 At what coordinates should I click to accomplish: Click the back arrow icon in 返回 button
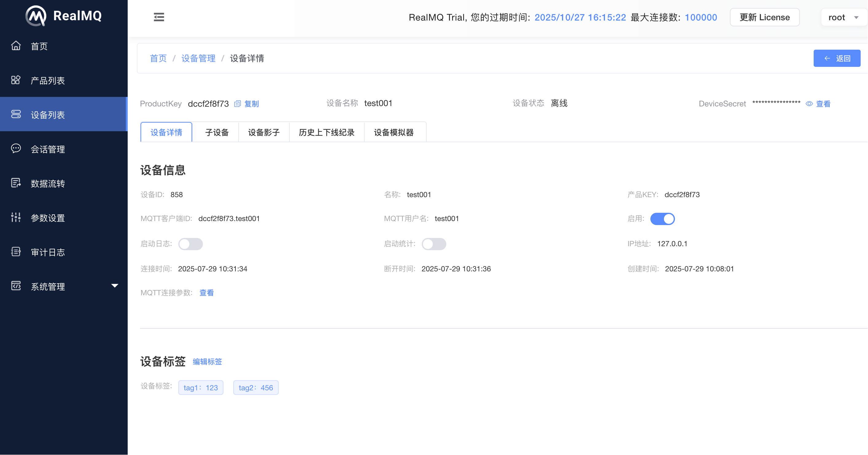pyautogui.click(x=827, y=58)
